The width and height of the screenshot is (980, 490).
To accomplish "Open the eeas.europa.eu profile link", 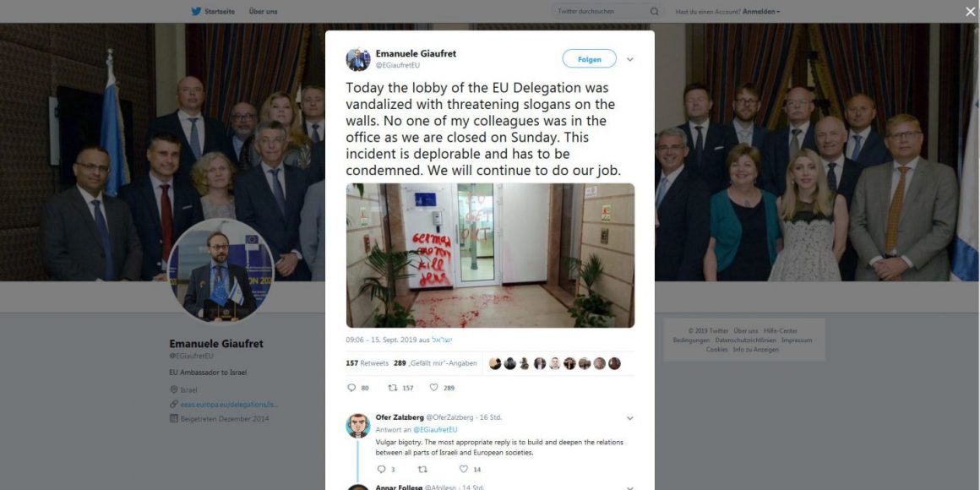I will [230, 405].
